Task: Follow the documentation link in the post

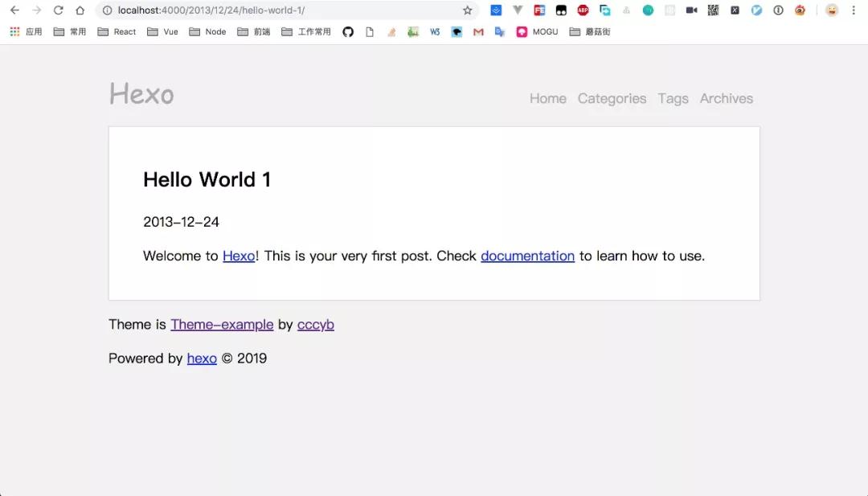Action: click(527, 256)
